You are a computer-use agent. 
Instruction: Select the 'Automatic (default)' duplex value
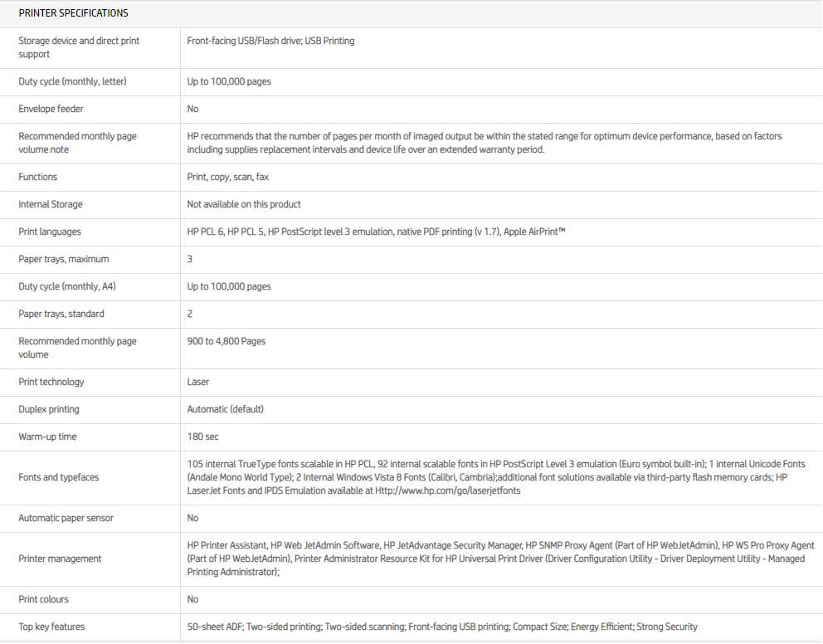tap(225, 409)
